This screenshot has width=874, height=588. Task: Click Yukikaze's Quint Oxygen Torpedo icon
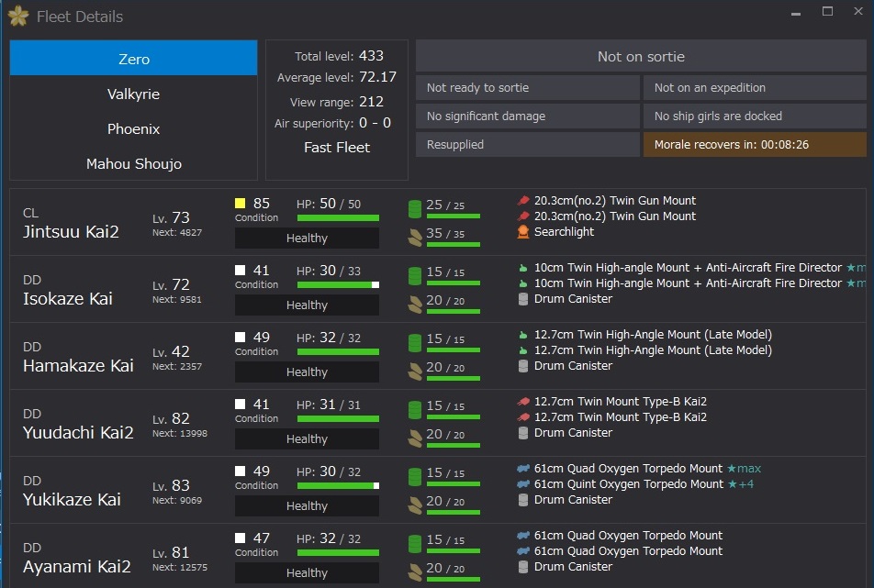tap(523, 484)
